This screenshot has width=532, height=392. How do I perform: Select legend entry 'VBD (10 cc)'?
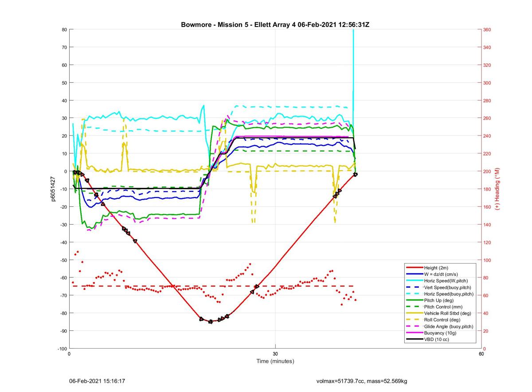[437, 339]
